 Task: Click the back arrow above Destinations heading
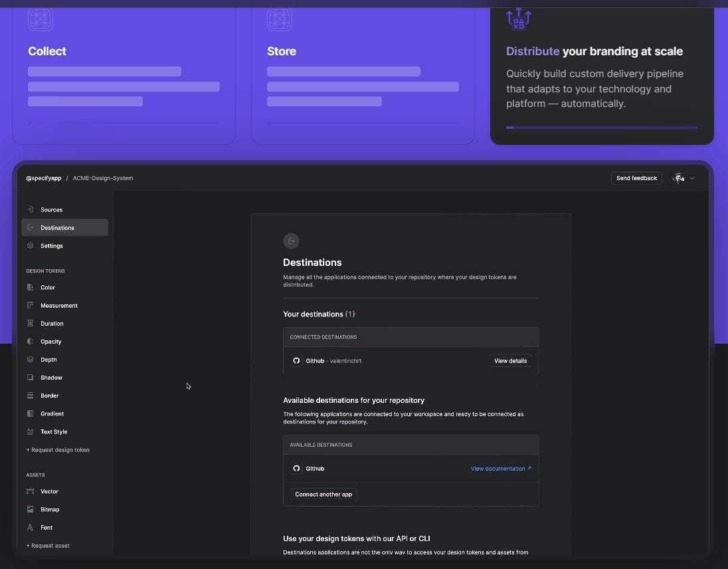click(291, 241)
